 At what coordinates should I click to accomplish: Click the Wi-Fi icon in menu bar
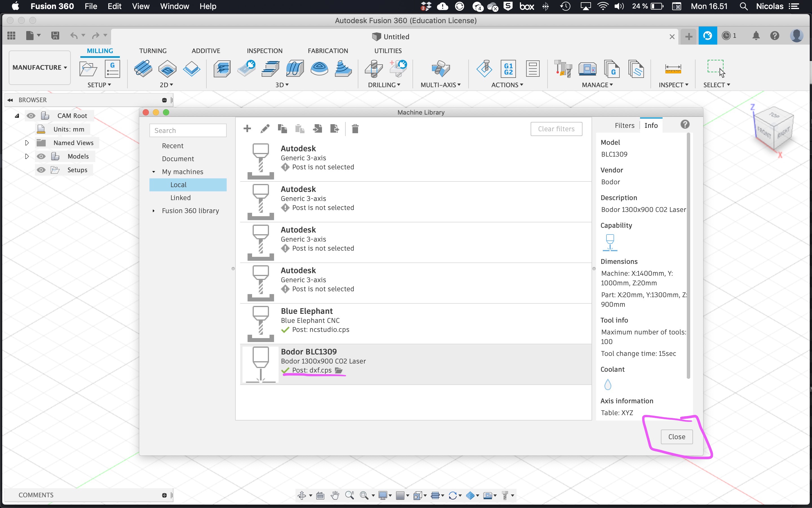(603, 6)
